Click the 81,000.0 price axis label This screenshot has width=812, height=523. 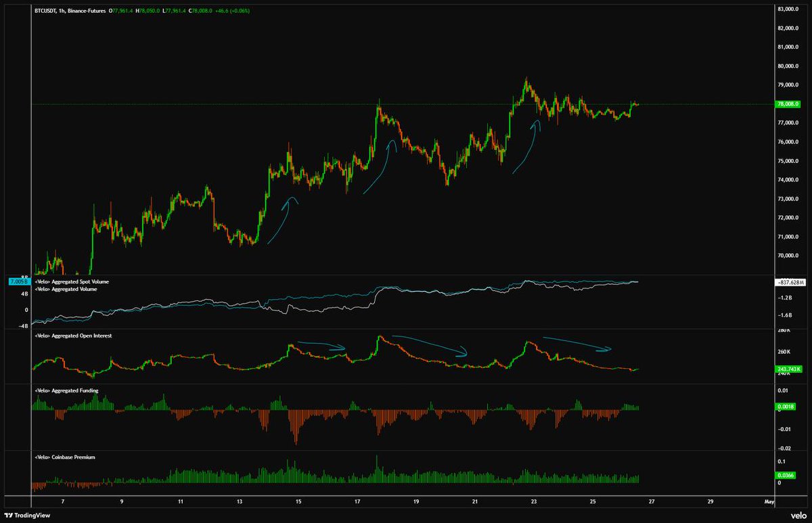click(790, 47)
